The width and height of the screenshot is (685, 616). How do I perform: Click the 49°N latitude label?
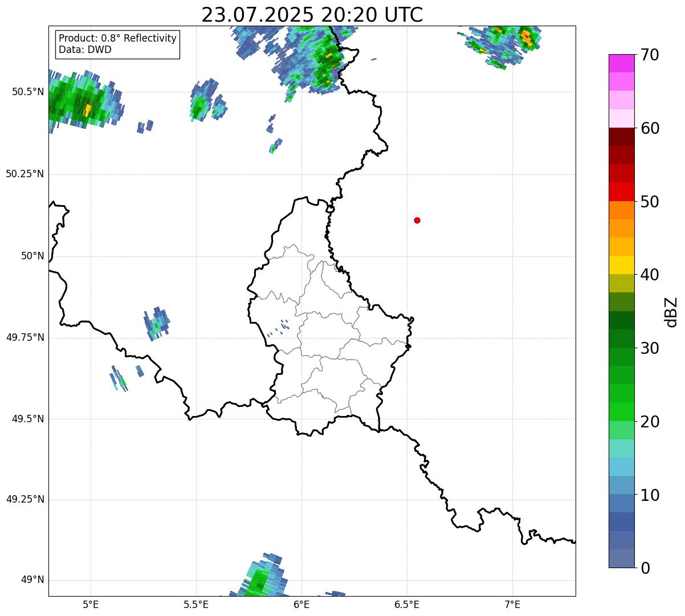(32, 580)
